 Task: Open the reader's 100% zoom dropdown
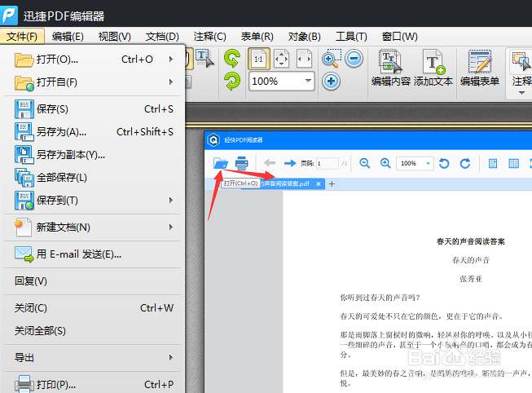coord(429,163)
